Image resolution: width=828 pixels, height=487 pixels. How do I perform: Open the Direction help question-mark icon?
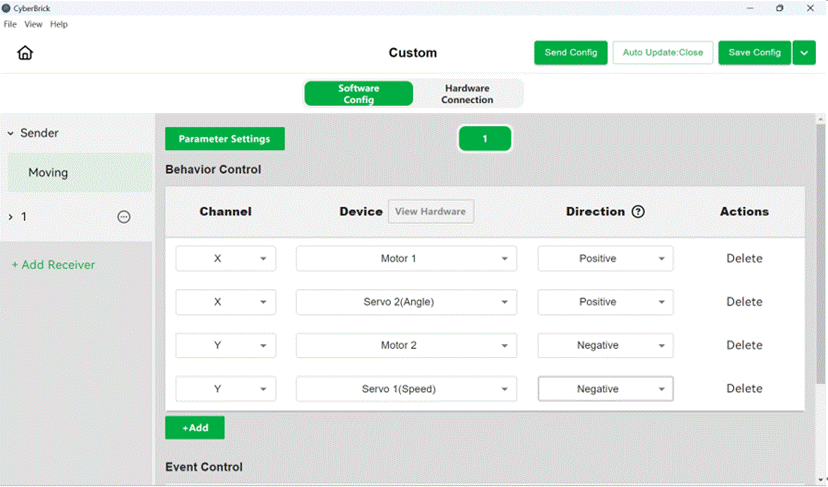coord(638,212)
